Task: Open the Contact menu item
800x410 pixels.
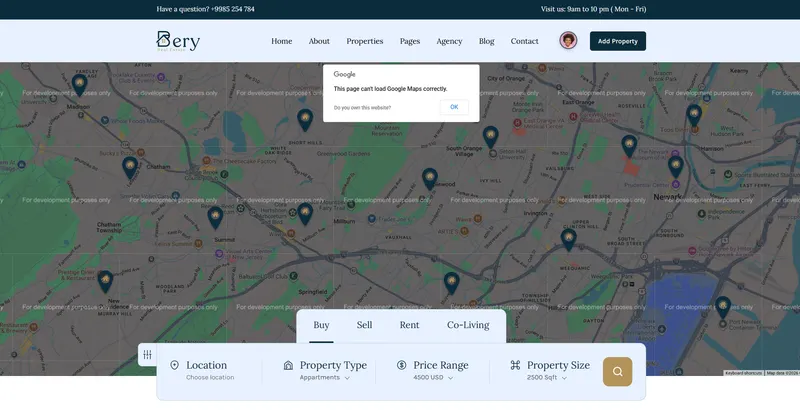Action: click(524, 41)
